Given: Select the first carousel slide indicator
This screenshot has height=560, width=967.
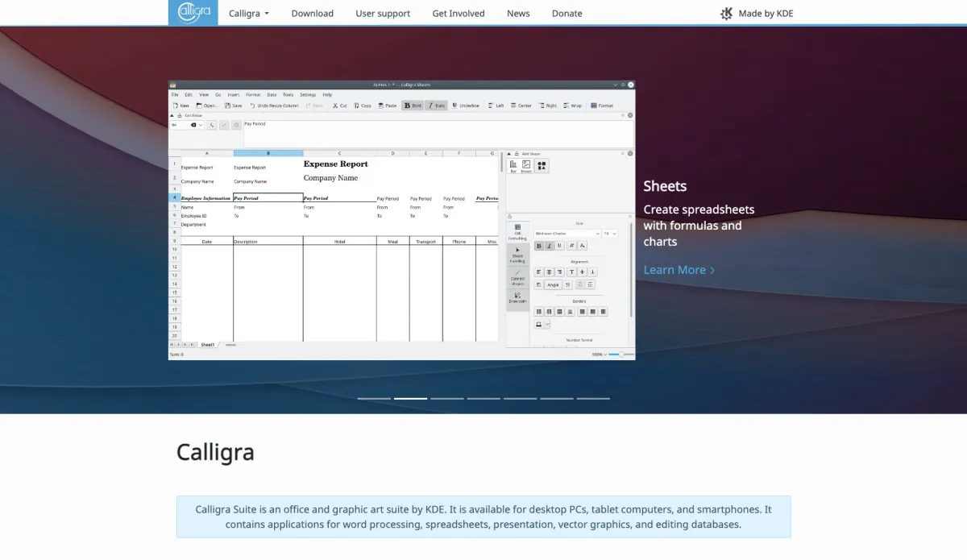Looking at the screenshot, I should coord(374,398).
